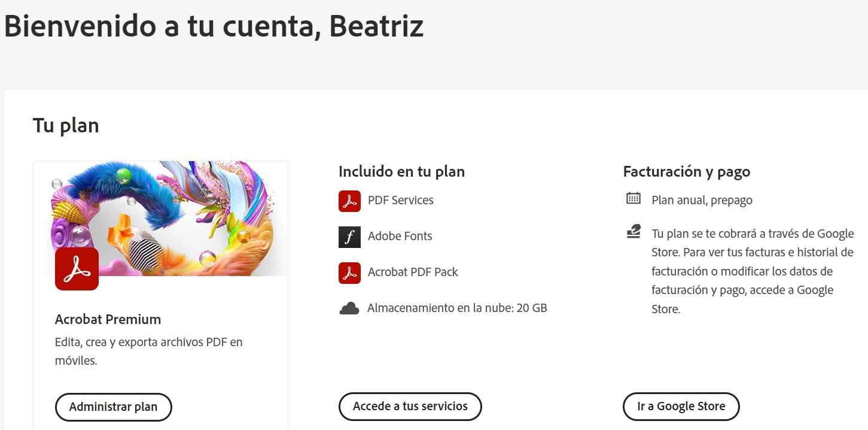Click the Acrobat PDF Pack icon
This screenshot has width=868, height=430.
coord(349,272)
